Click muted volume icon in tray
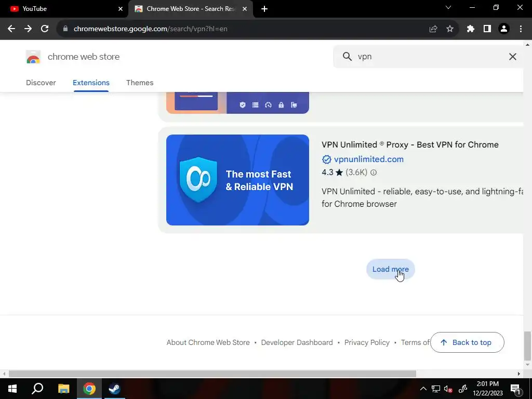This screenshot has height=399, width=532. 448,389
